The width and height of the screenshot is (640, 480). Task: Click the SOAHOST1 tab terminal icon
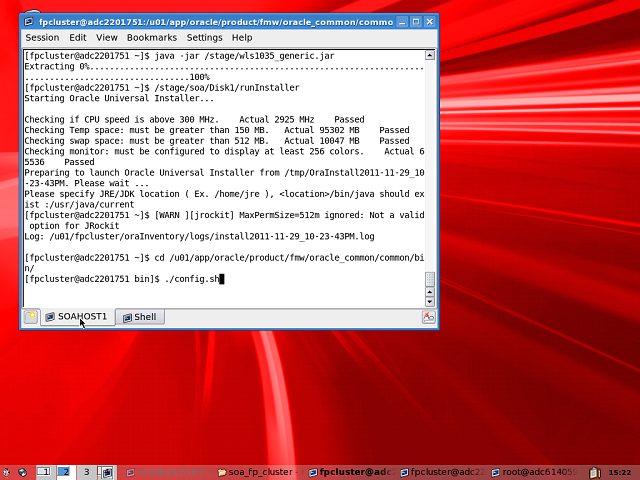point(50,317)
